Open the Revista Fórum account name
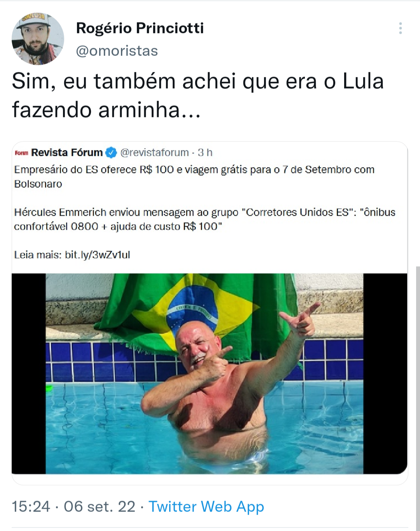Screen dimensions: 420x531 67,152
